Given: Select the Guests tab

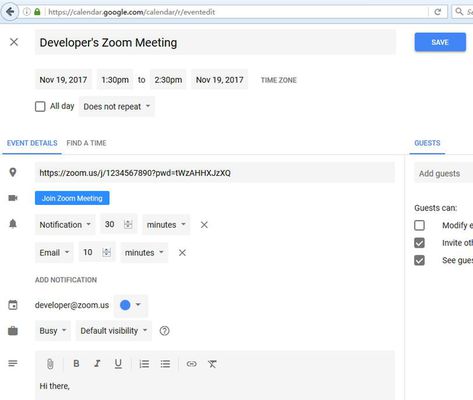Looking at the screenshot, I should (x=427, y=143).
